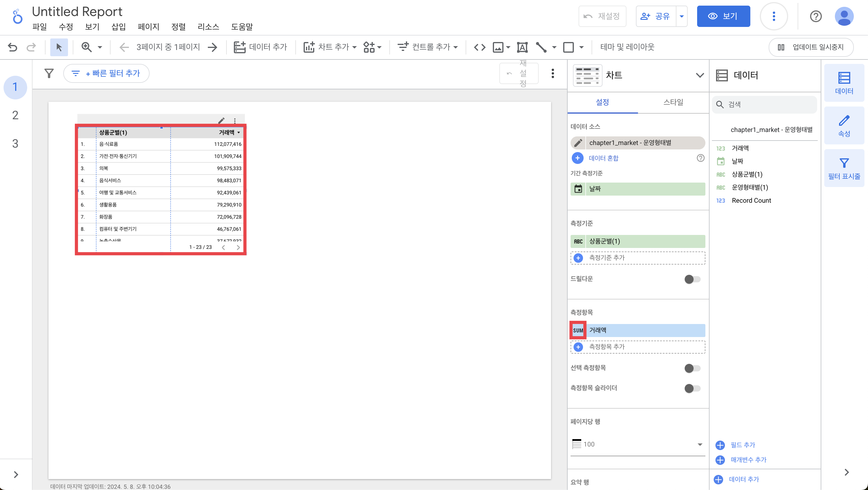868x490 pixels.
Task: Switch to the 스타일 tab
Action: [673, 102]
